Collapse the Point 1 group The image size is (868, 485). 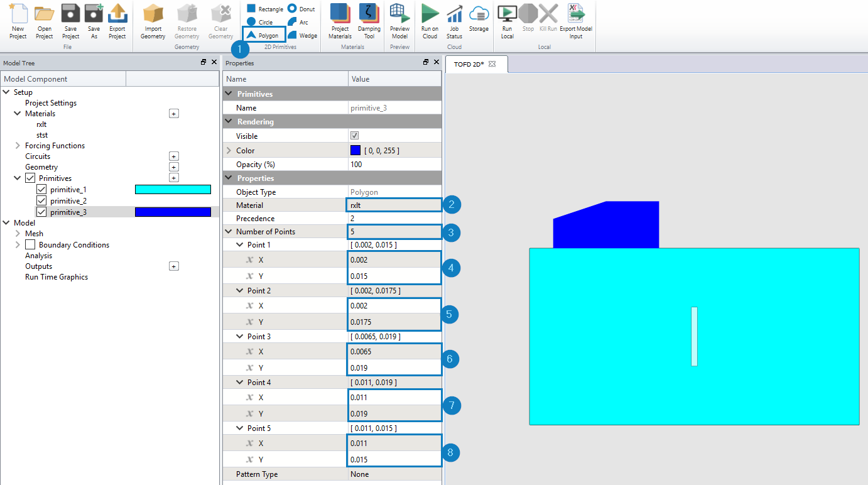coord(240,245)
